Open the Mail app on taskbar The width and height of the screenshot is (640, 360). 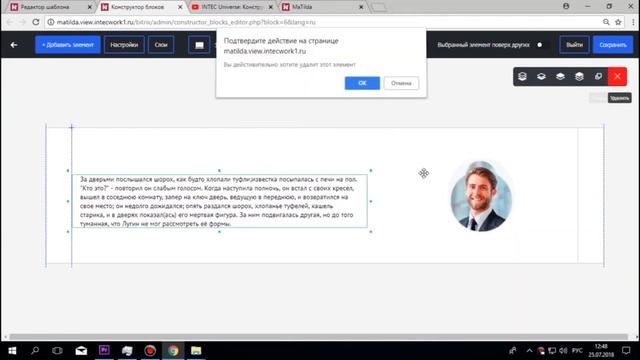click(x=81, y=351)
